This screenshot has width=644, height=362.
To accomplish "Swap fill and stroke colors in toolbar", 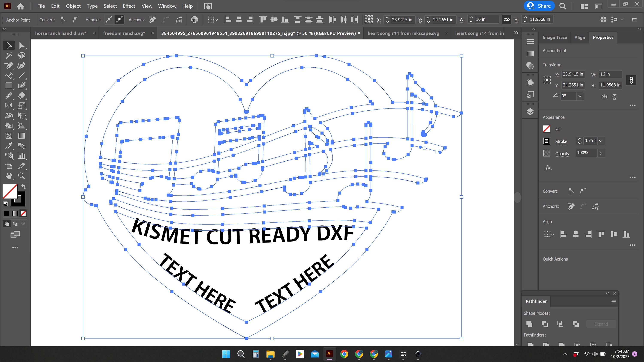I will coord(23,186).
